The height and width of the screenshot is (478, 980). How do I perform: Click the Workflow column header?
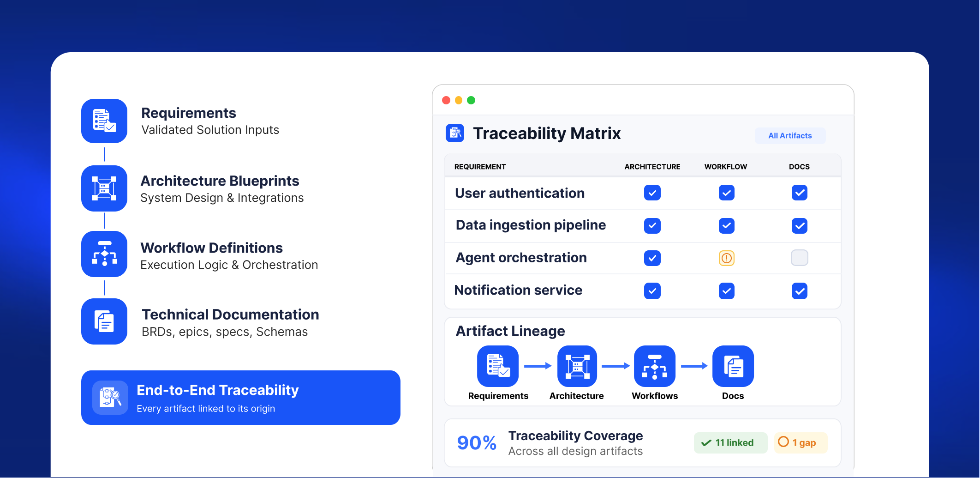725,167
